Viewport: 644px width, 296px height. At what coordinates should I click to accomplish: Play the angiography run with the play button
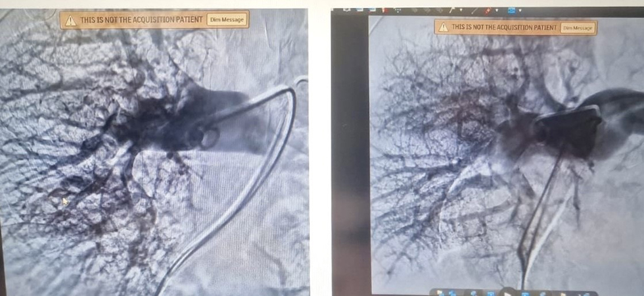click(x=507, y=293)
